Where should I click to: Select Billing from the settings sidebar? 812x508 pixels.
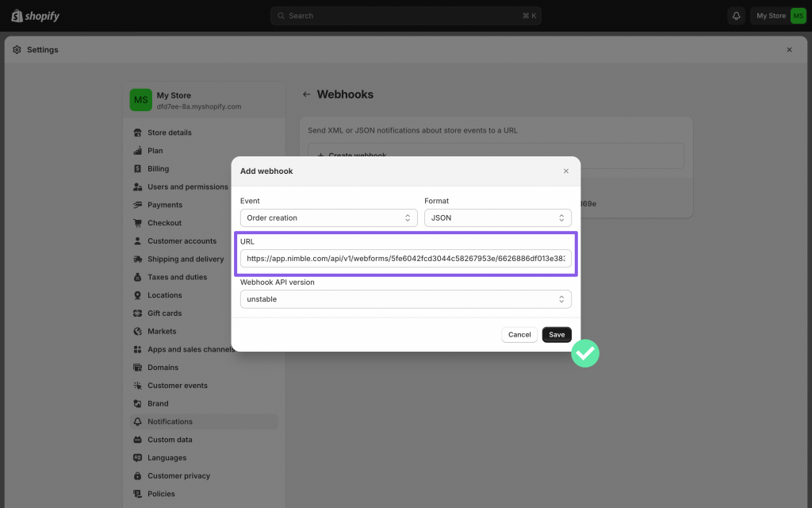(158, 169)
